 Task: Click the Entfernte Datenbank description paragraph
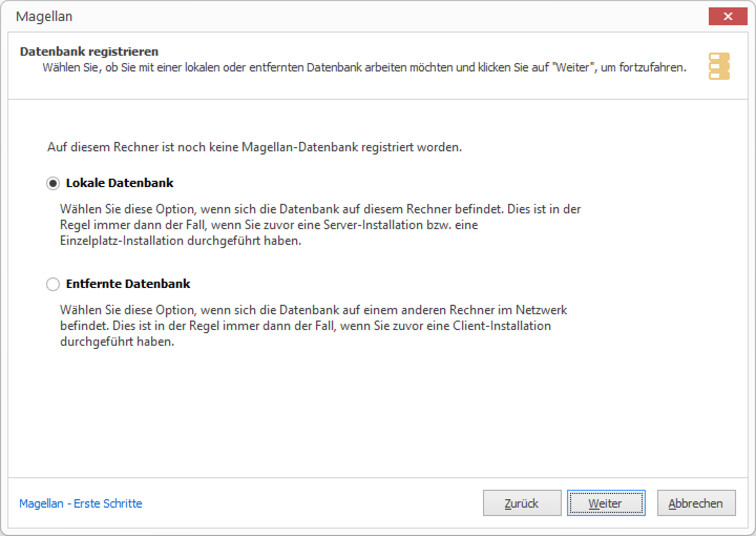click(x=313, y=326)
